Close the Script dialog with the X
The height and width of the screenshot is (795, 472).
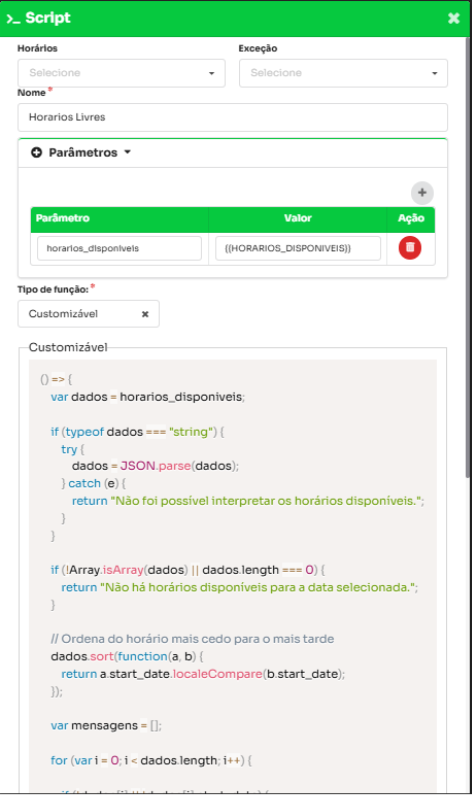(454, 18)
